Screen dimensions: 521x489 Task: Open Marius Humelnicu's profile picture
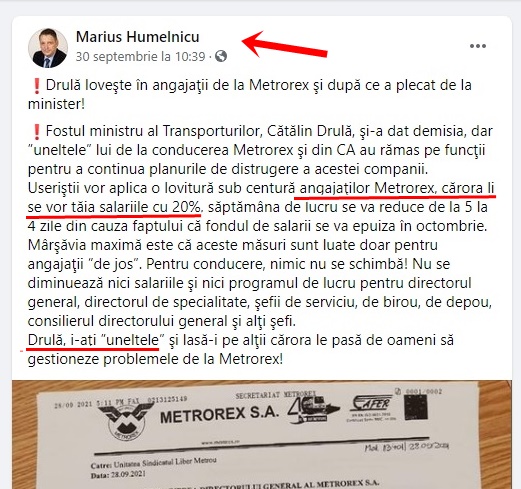pyautogui.click(x=48, y=48)
